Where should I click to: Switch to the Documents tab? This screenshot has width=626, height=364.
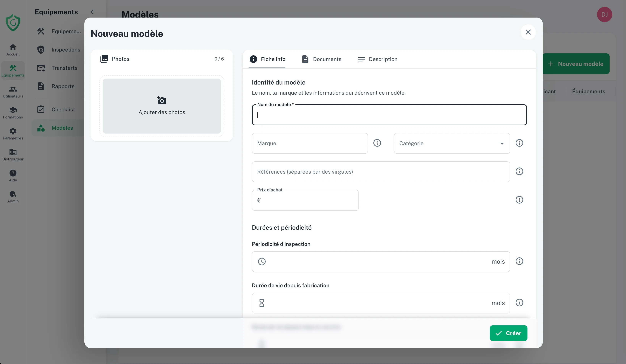[322, 59]
